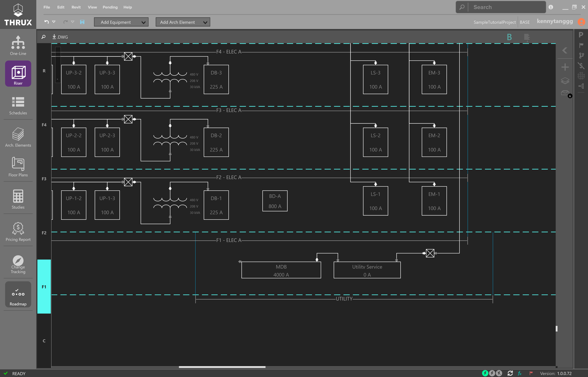Click into the Search field

click(x=501, y=7)
